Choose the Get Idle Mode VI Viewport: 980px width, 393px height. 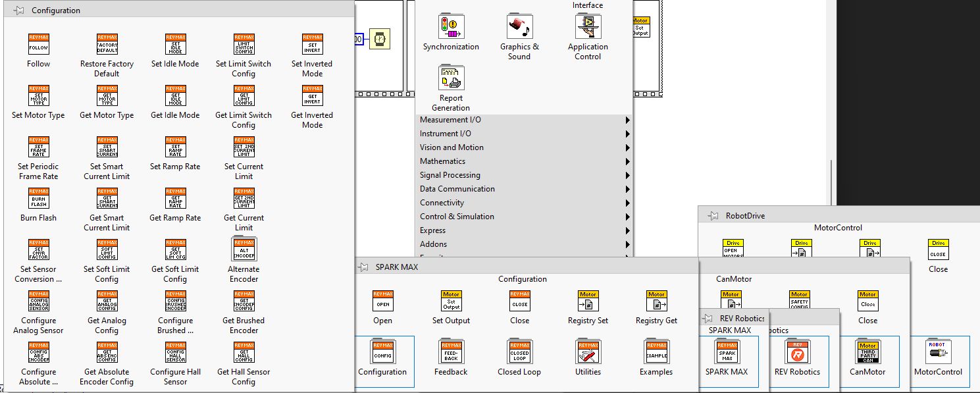tap(176, 95)
